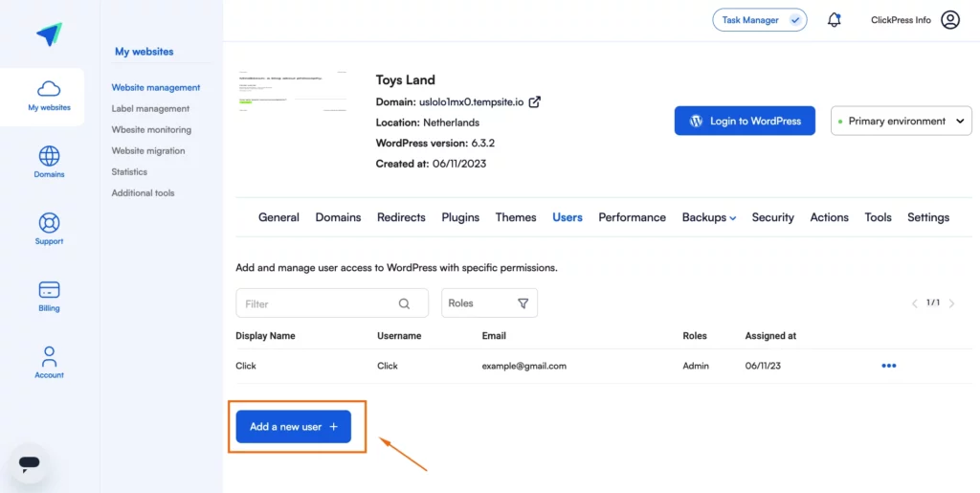This screenshot has width=980, height=493.
Task: Click Created at 06/11/2023 text
Action: [x=431, y=164]
